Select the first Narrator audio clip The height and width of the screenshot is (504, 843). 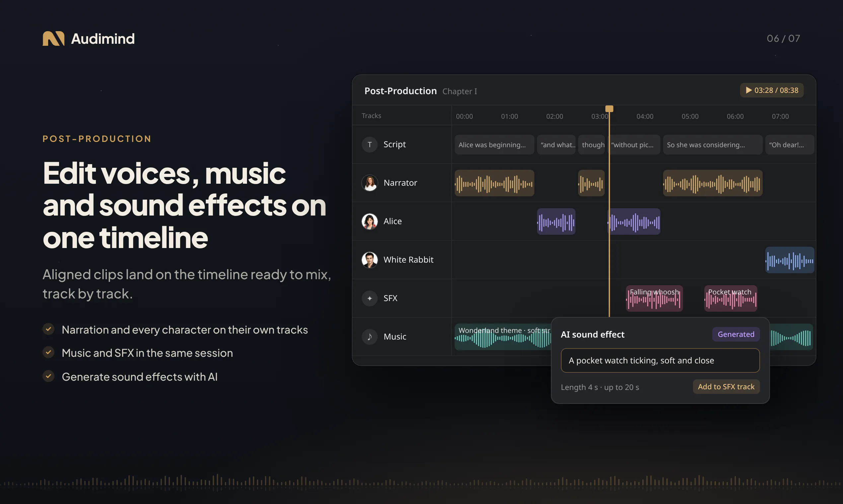pyautogui.click(x=494, y=183)
